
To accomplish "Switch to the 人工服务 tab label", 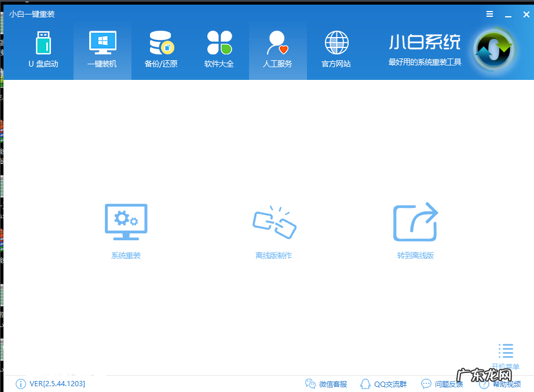I will 277,64.
